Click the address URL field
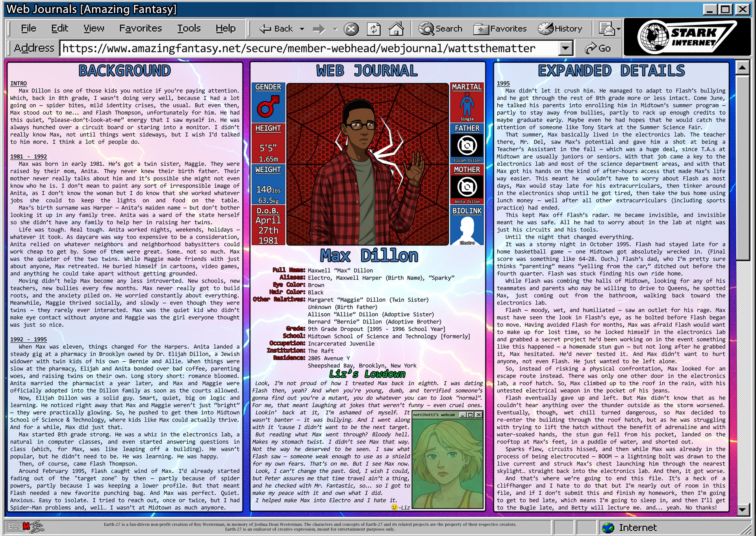Viewport: 756px width, 536px height. point(309,48)
